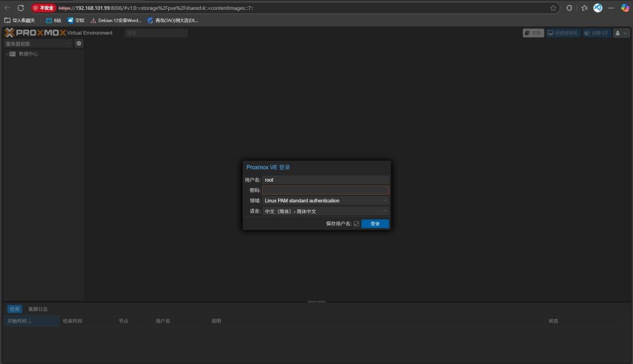Viewport: 633px width, 364px height.
Task: Select the 任务 tab
Action: click(x=14, y=309)
